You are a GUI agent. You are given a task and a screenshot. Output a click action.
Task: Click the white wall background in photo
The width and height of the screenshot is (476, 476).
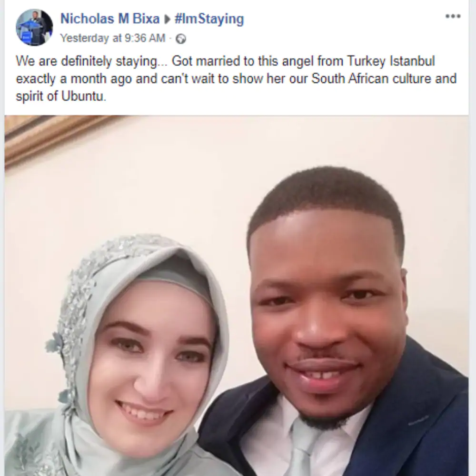[x=182, y=182]
